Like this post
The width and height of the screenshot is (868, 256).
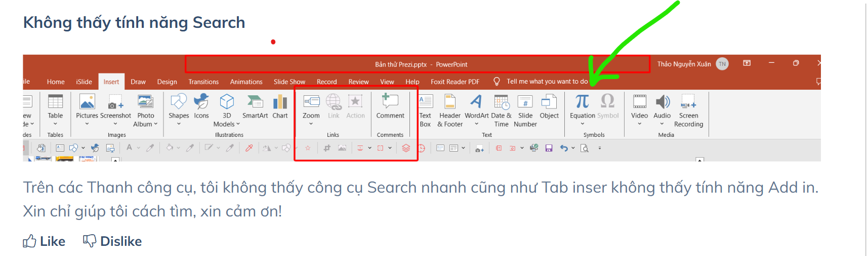(x=44, y=241)
